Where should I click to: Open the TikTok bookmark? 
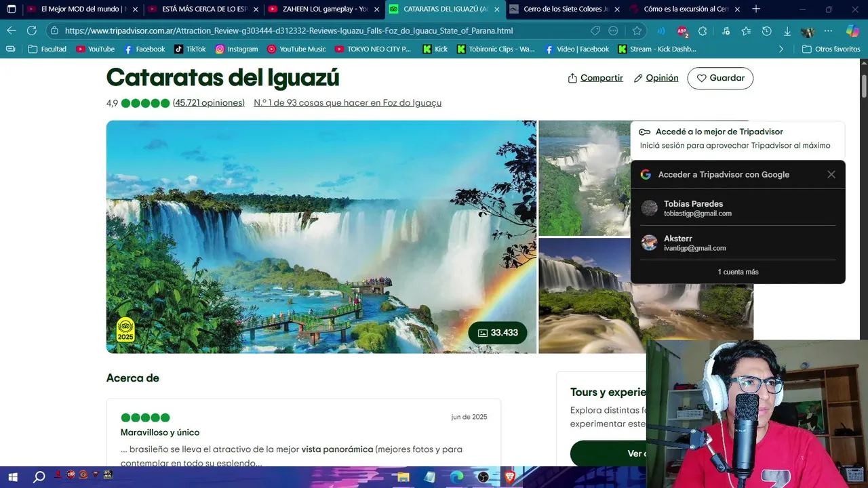click(190, 49)
